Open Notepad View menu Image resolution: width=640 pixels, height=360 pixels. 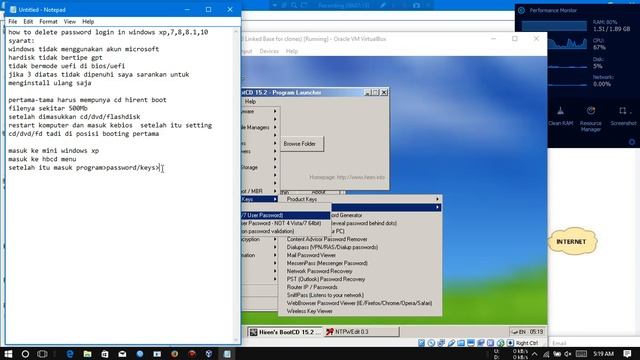[69, 21]
